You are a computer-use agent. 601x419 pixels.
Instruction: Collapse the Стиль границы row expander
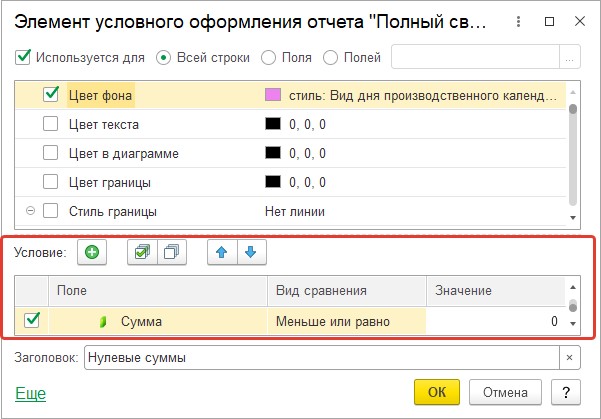30,211
